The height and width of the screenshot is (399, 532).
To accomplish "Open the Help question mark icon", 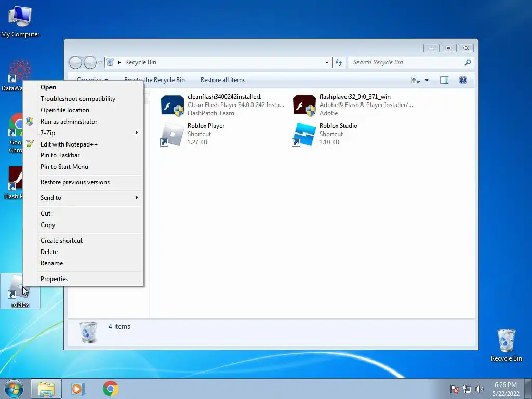I will pyautogui.click(x=463, y=80).
